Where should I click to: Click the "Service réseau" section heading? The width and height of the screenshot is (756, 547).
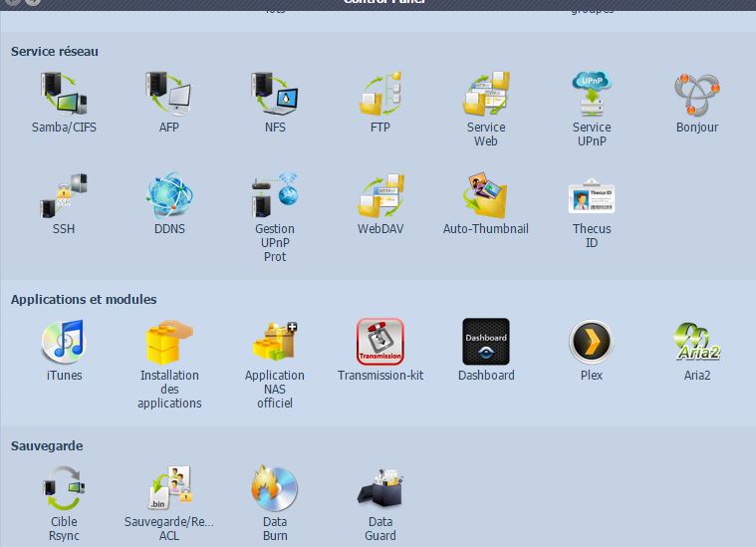[55, 52]
